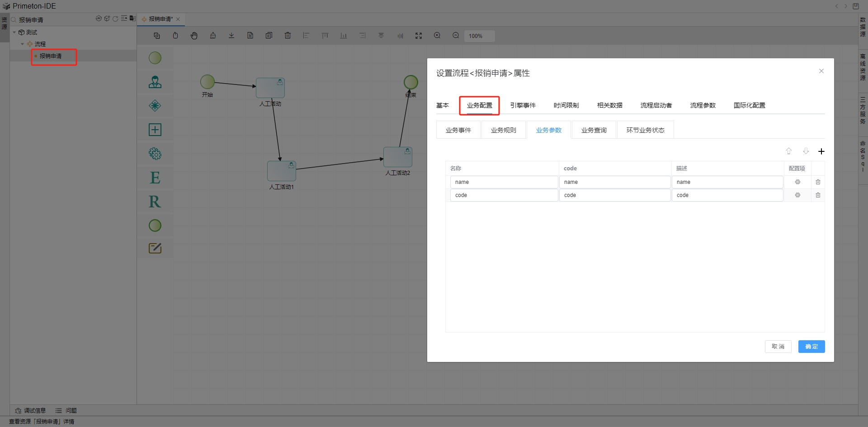Select the manual activity palette icon

tap(155, 82)
